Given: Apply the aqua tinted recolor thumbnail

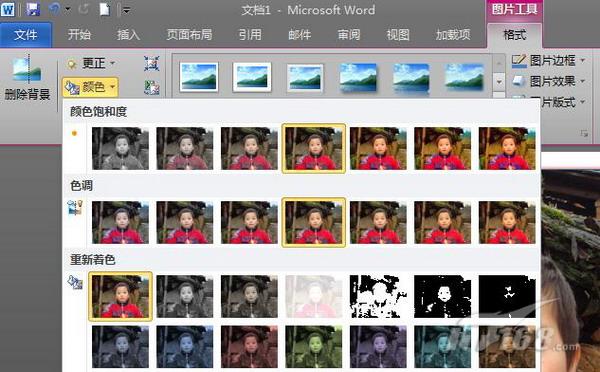Looking at the screenshot, I should pyautogui.click(x=442, y=347).
